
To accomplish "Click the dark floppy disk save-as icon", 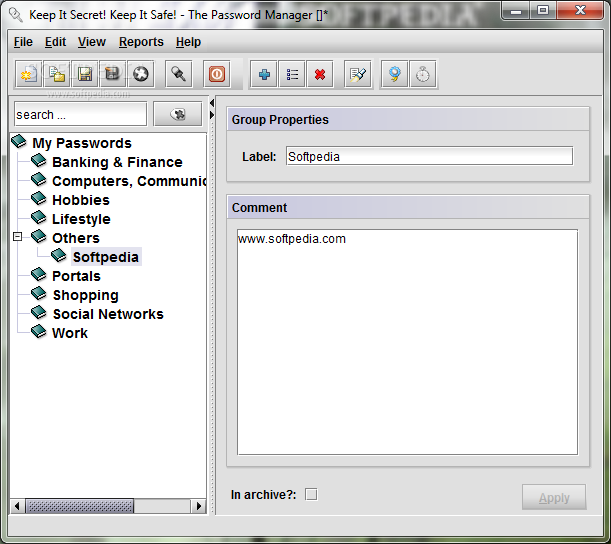I will 112,74.
